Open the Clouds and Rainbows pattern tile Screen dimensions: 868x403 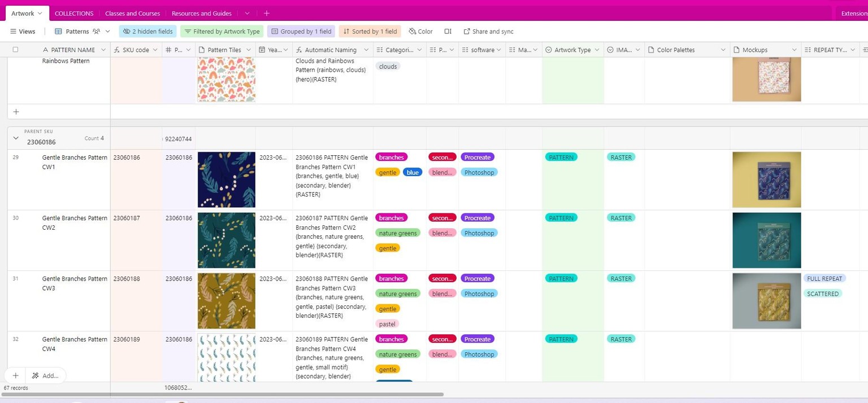[226, 80]
